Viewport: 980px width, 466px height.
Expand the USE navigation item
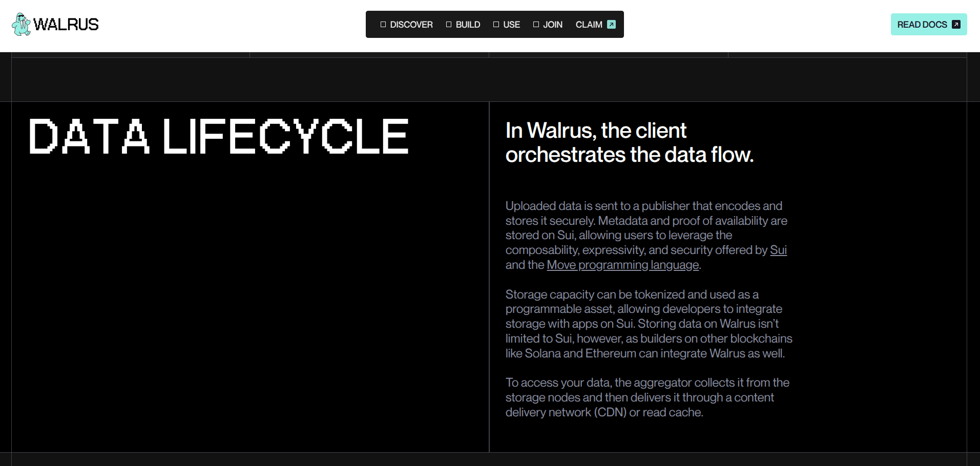click(x=511, y=25)
